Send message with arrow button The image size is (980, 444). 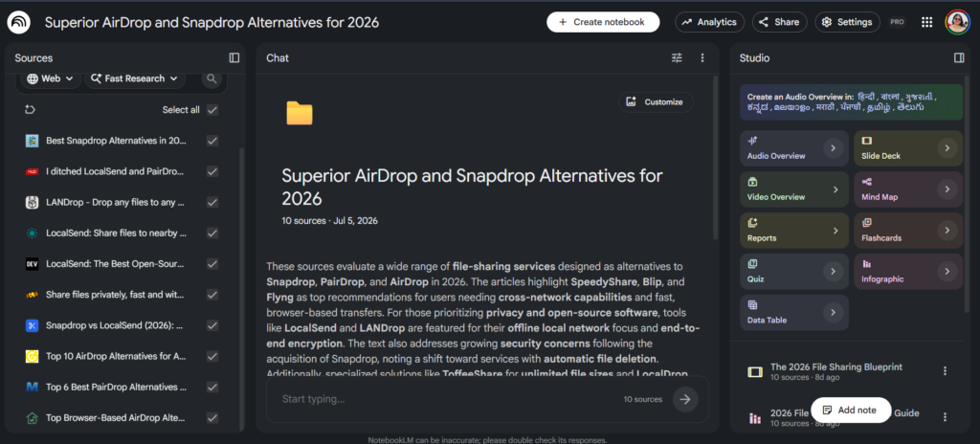click(685, 399)
